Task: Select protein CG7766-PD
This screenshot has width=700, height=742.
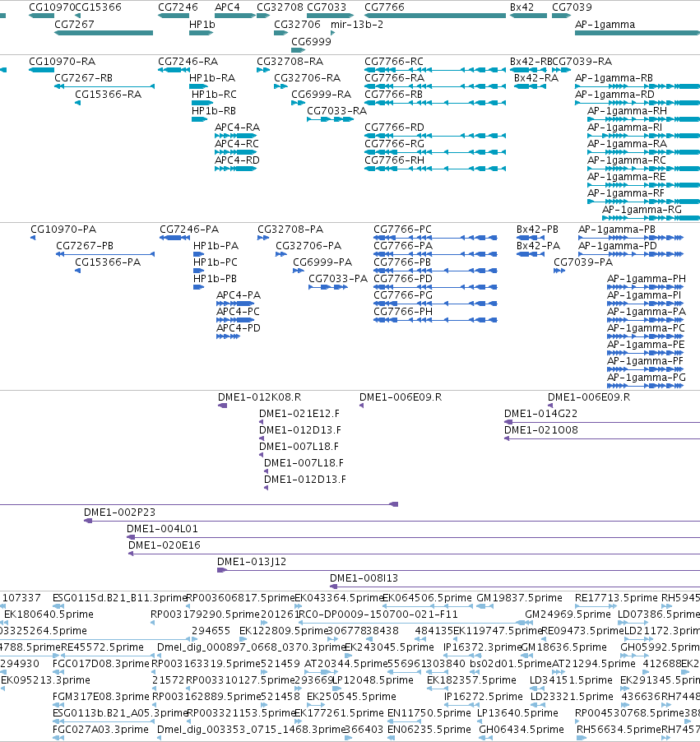Action: [403, 279]
